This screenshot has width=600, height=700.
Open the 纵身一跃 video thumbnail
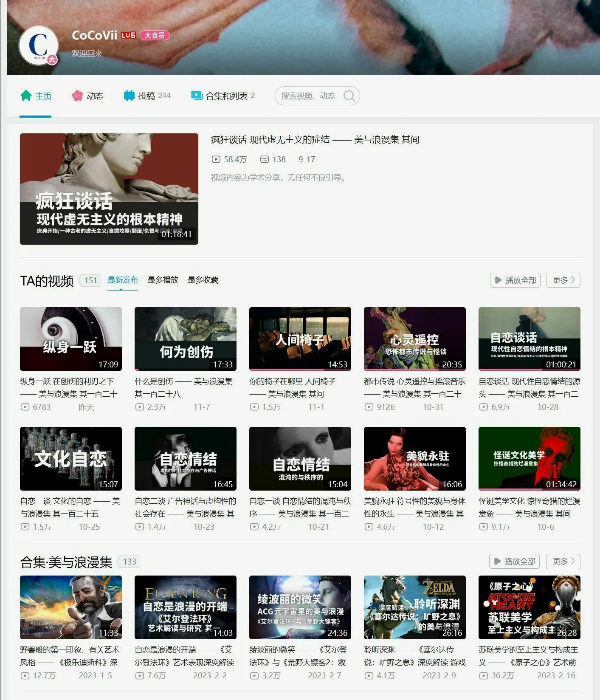[71, 339]
